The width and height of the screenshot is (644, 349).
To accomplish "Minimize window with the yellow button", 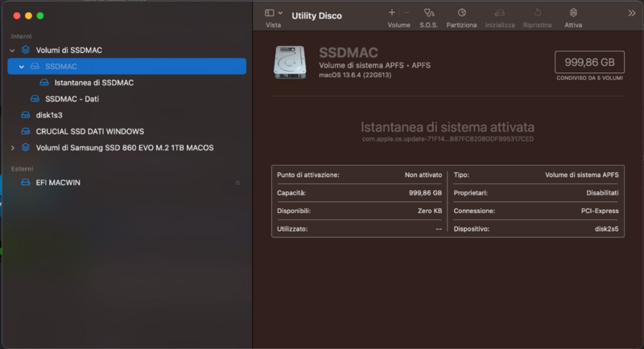I will tap(28, 16).
